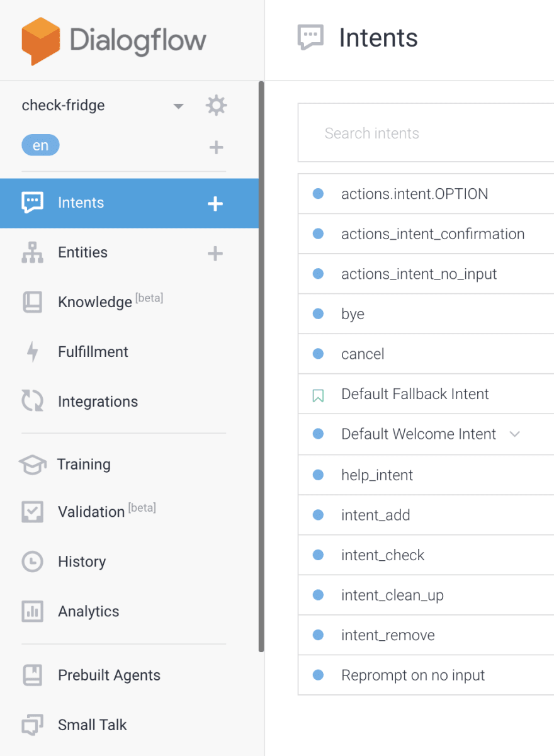
Task: Click the History clock icon
Action: [x=32, y=561]
